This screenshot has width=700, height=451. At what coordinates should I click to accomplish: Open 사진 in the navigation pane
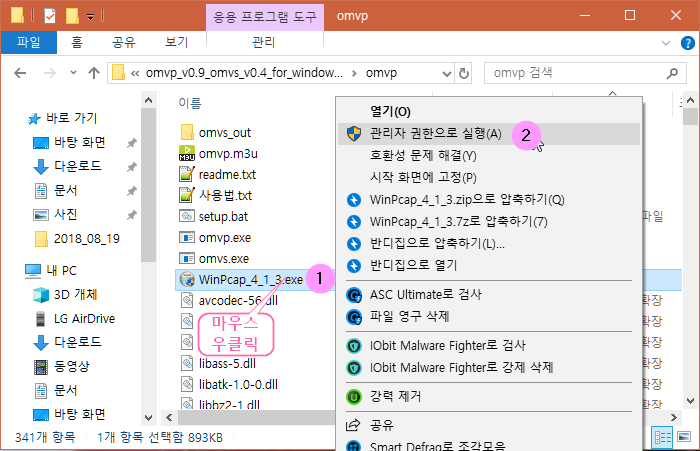[x=66, y=214]
